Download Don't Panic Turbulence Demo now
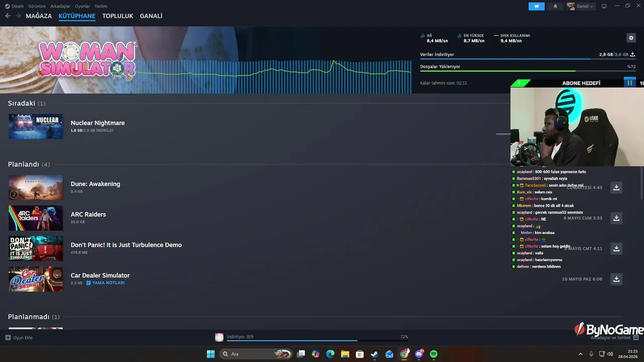This screenshot has width=644, height=362. (616, 248)
